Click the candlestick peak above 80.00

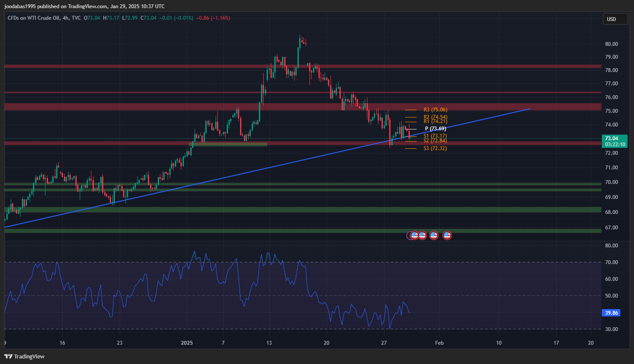[300, 39]
